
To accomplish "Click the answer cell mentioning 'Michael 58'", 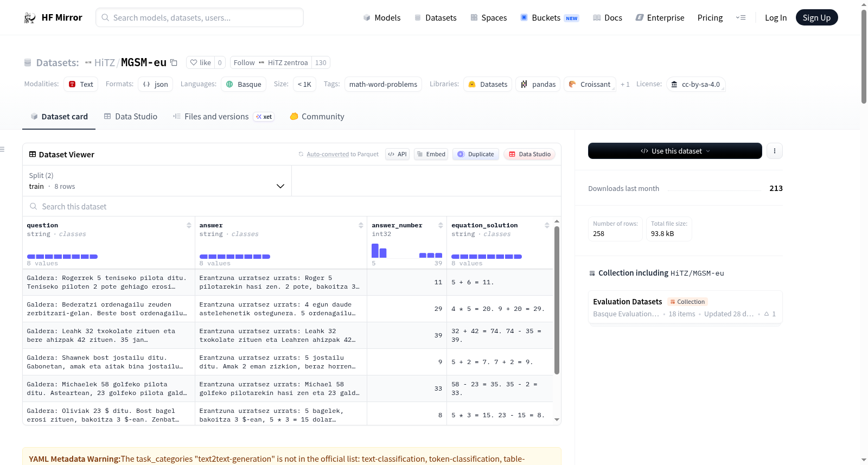I will click(x=281, y=388).
